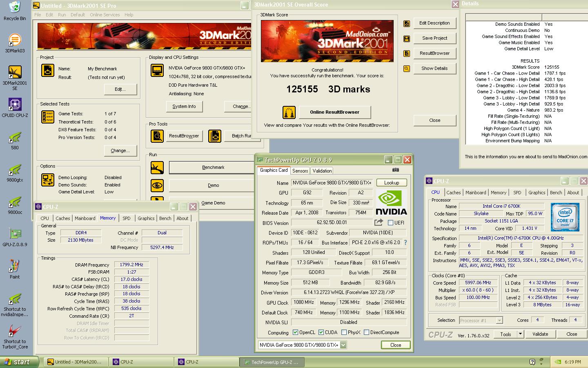The image size is (588, 368).
Task: Click the Core Speed value field in CPU-Z
Action: coord(478,283)
